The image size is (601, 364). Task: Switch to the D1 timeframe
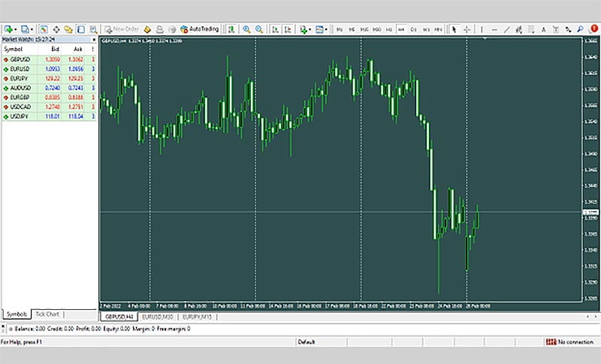point(414,29)
